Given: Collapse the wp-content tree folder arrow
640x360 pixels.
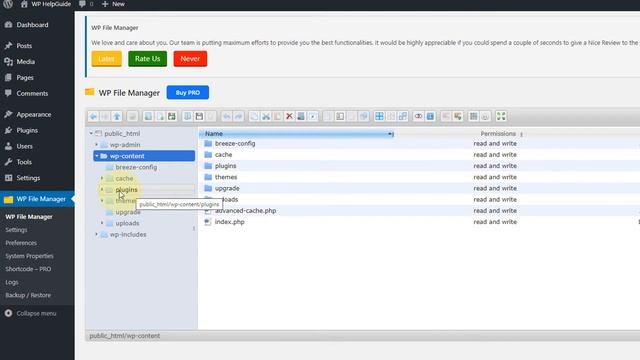Looking at the screenshot, I should click(97, 156).
